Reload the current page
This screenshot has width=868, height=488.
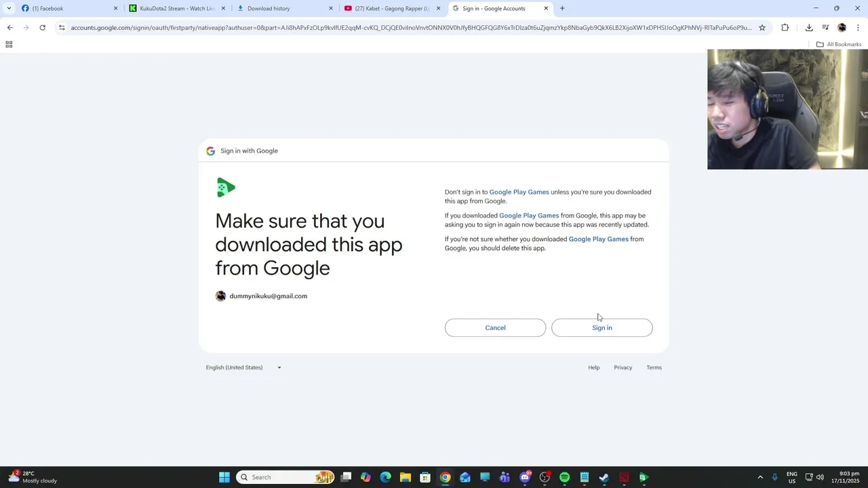coord(42,28)
